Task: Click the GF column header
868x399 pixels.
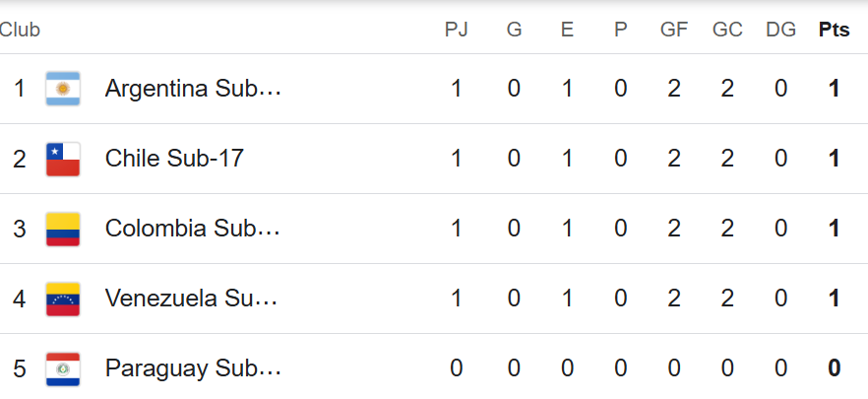Action: [674, 30]
